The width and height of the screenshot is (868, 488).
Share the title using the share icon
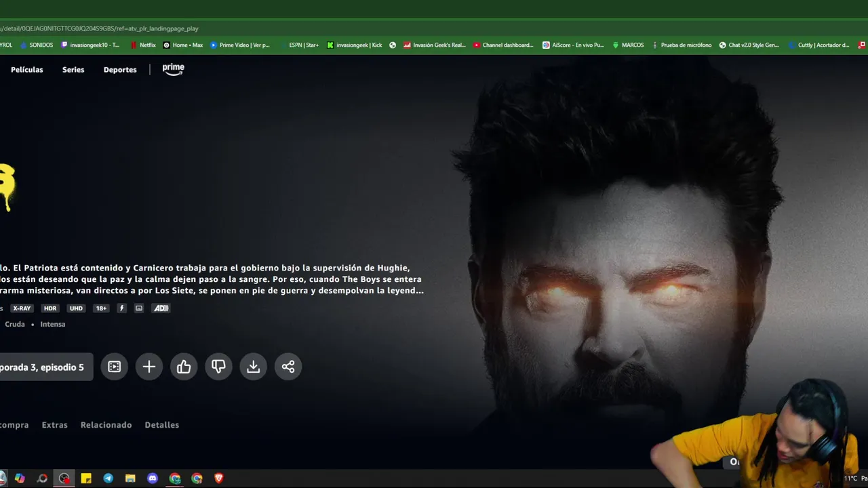click(x=288, y=367)
